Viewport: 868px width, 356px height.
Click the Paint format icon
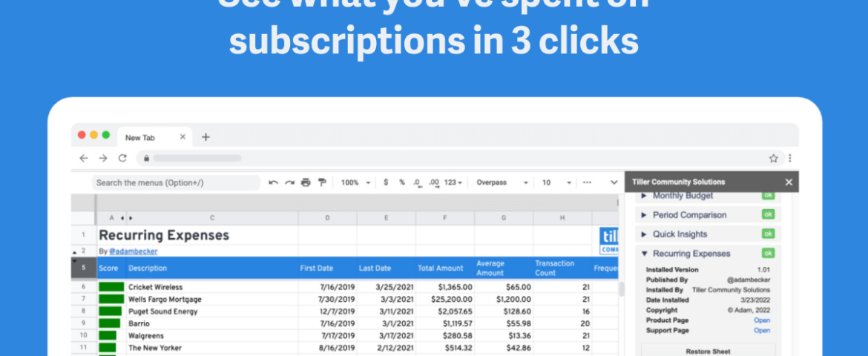(322, 182)
